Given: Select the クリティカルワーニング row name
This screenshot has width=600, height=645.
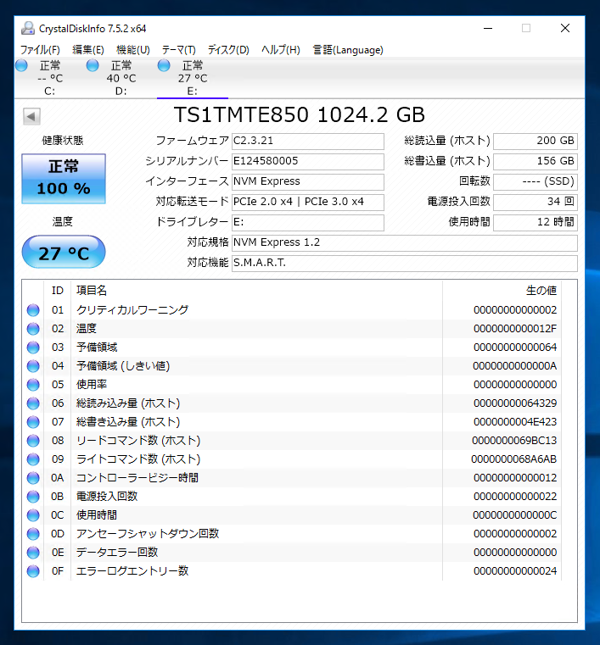Looking at the screenshot, I should click(x=132, y=310).
